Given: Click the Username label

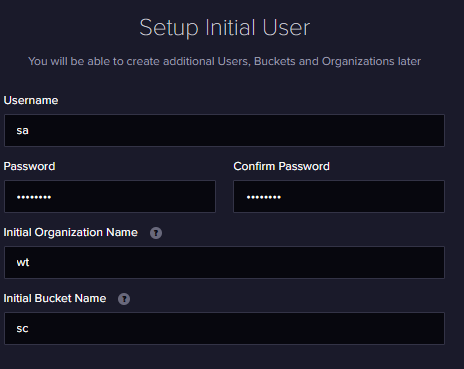Looking at the screenshot, I should click(x=31, y=100).
